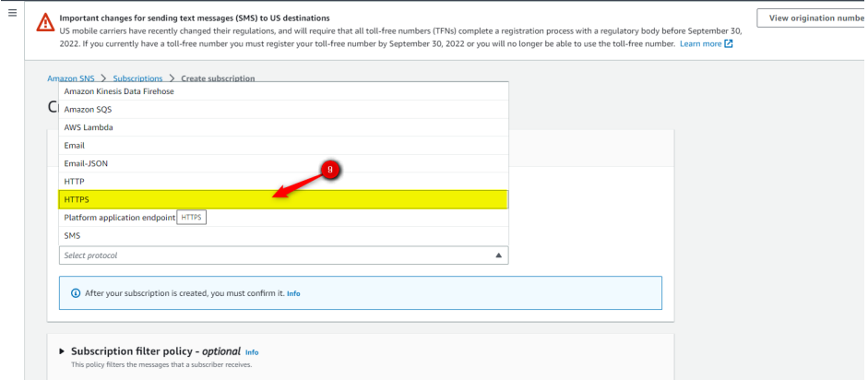This screenshot has height=380, width=868.
Task: Click View origination numbers button
Action: click(810, 18)
